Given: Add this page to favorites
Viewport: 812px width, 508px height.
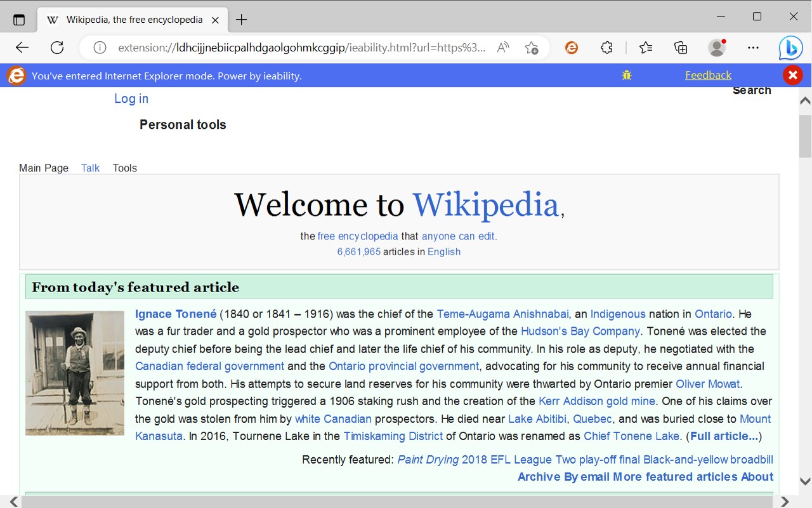Looking at the screenshot, I should click(532, 48).
